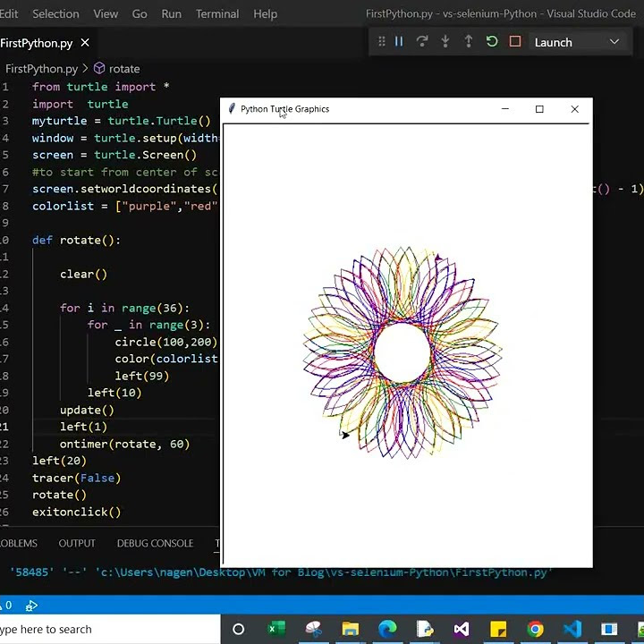Screen dimensions: 644x644
Task: Click the 'left(20)' code line
Action: coord(59,461)
